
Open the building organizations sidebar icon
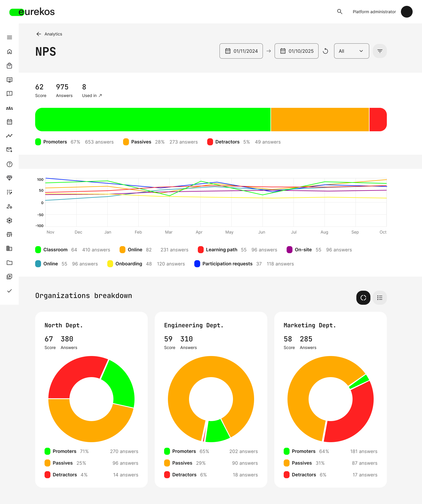click(x=9, y=248)
